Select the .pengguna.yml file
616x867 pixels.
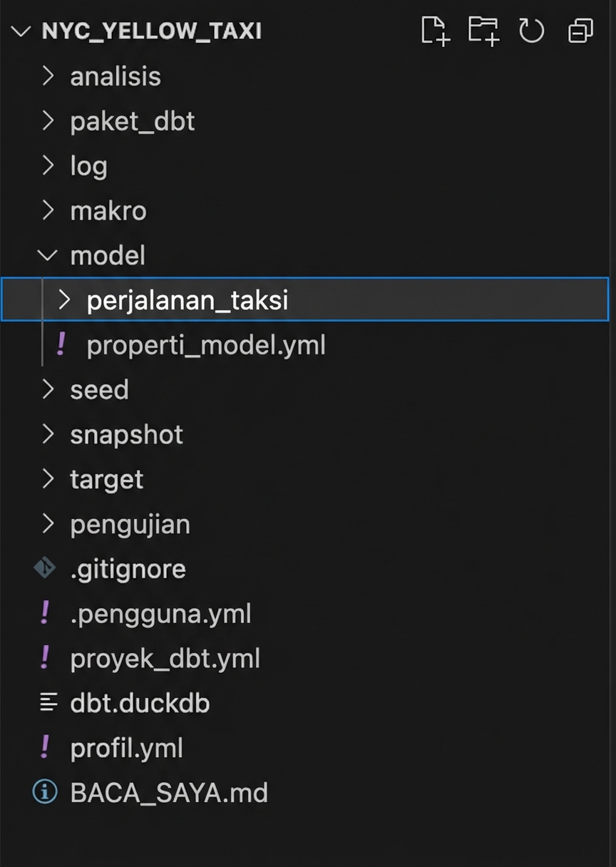(x=160, y=613)
